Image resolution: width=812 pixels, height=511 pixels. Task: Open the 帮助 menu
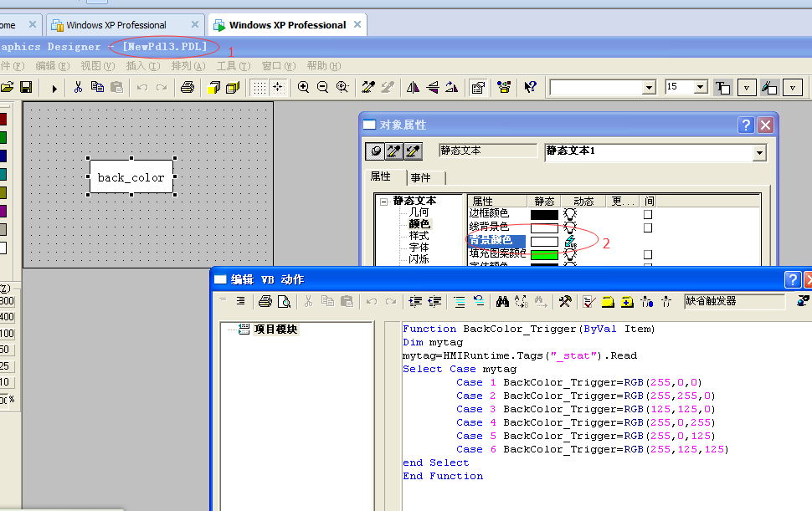(324, 66)
